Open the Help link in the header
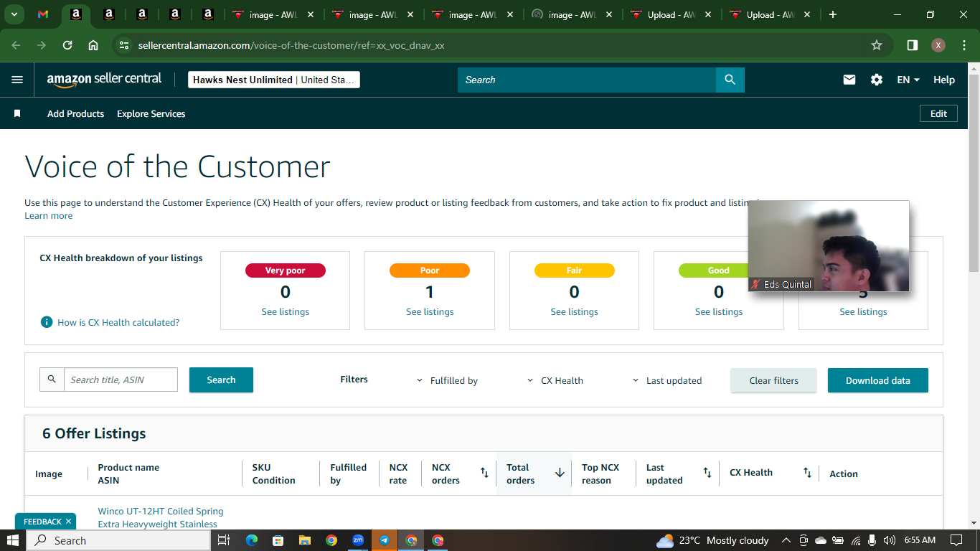This screenshot has width=980, height=551. click(944, 80)
